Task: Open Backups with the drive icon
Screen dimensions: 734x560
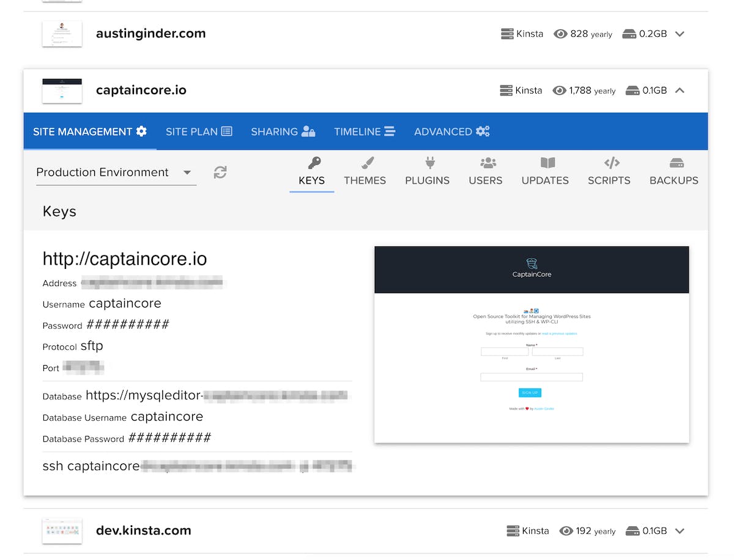Action: click(674, 172)
